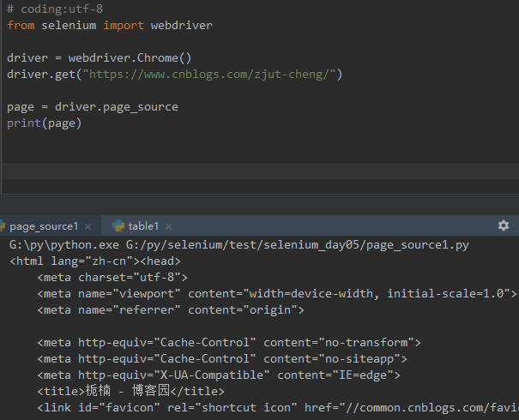This screenshot has height=420, width=519.
Task: Click the Python icon on table1 tab
Action: pyautogui.click(x=118, y=226)
